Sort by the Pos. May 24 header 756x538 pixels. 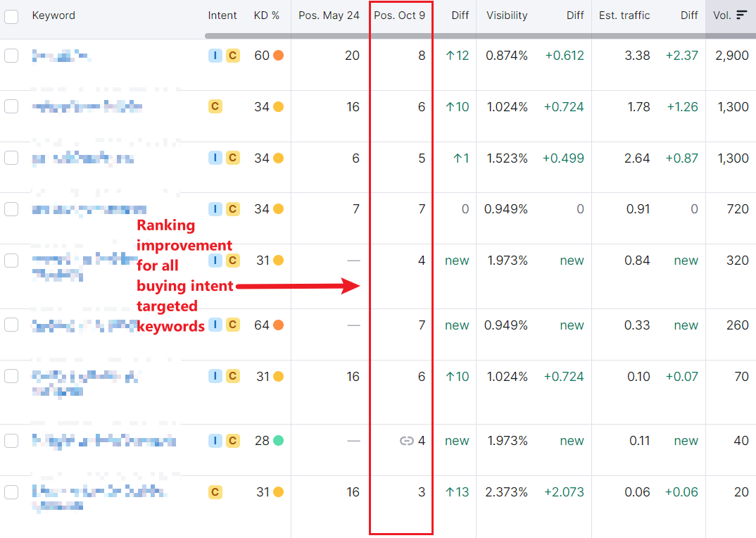point(329,15)
